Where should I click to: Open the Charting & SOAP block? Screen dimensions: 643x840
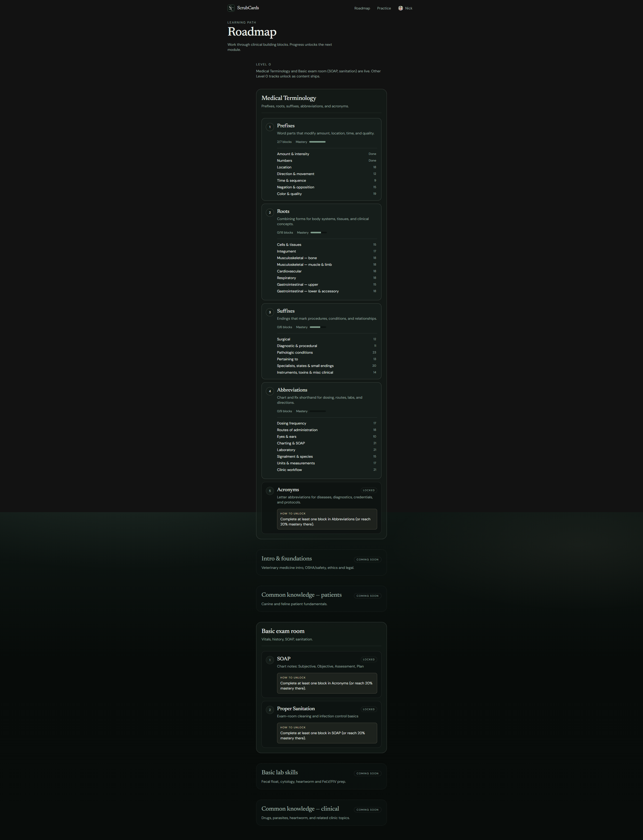click(326, 443)
